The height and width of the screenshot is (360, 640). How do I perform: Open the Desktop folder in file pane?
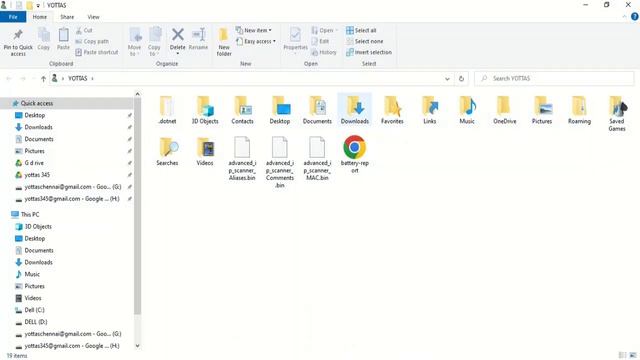click(280, 110)
